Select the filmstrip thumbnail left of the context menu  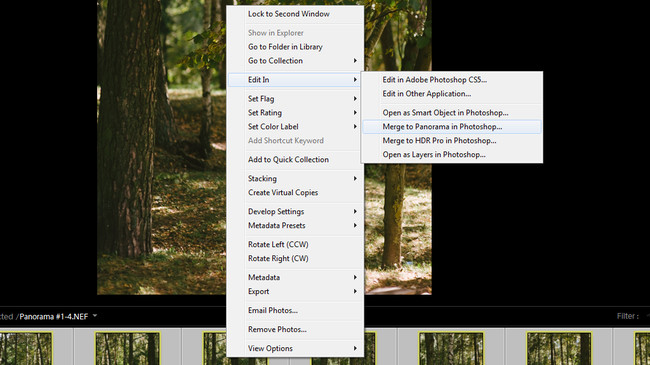click(127, 348)
